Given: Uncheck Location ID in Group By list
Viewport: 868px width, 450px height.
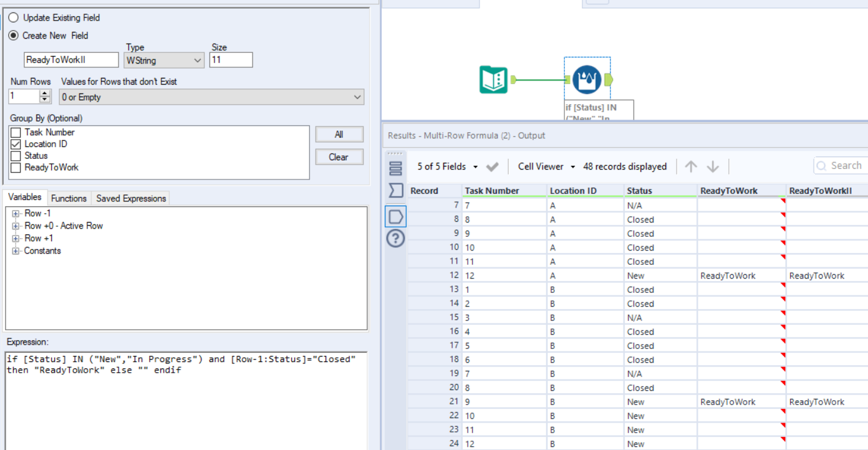Looking at the screenshot, I should point(16,143).
